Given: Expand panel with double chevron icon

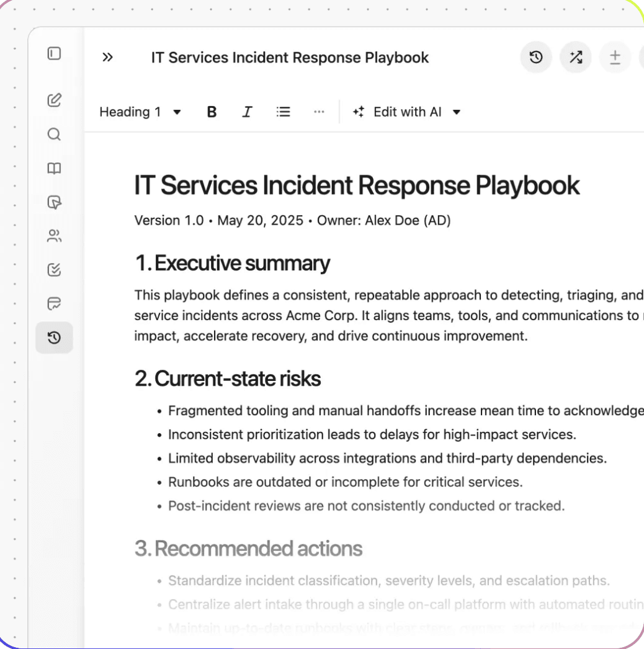Looking at the screenshot, I should [107, 57].
